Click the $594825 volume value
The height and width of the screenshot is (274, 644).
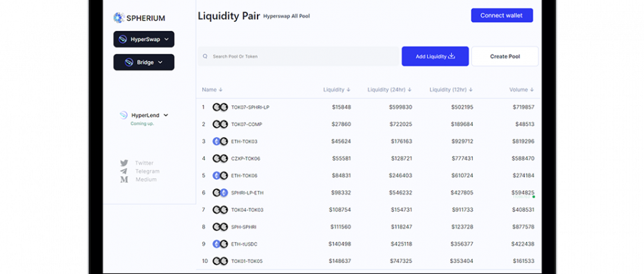point(523,192)
